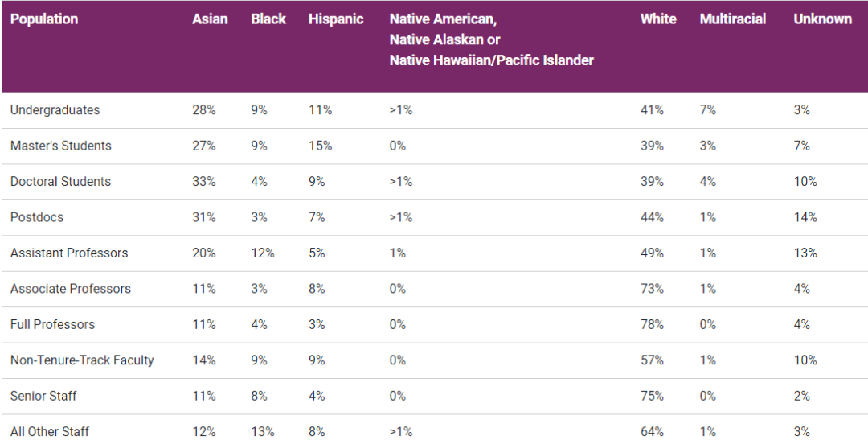The image size is (868, 444).
Task: Click the Undergraduates row label
Action: (55, 110)
